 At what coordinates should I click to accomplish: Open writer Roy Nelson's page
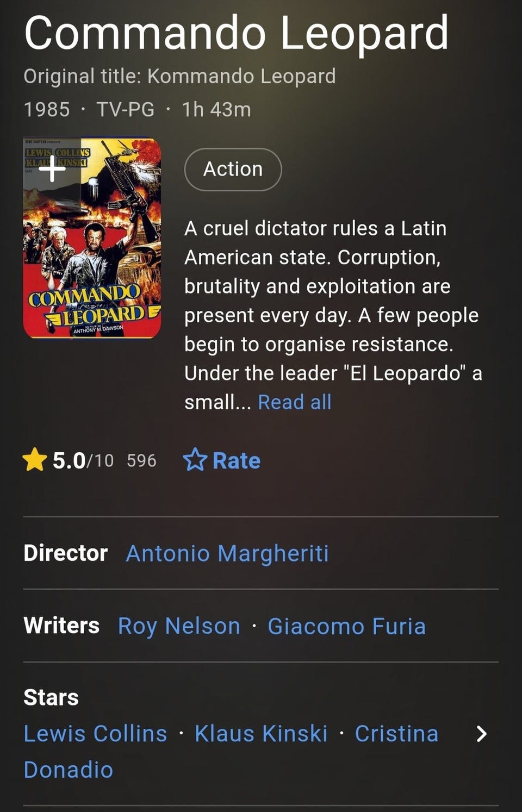point(179,626)
